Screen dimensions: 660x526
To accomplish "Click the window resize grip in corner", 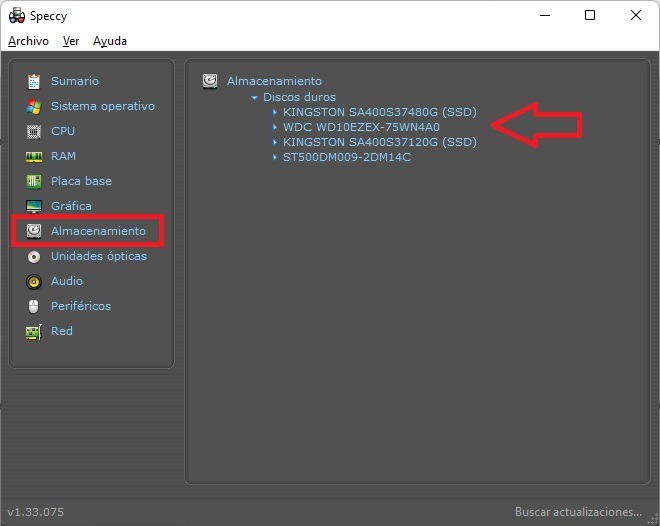I will (x=653, y=519).
